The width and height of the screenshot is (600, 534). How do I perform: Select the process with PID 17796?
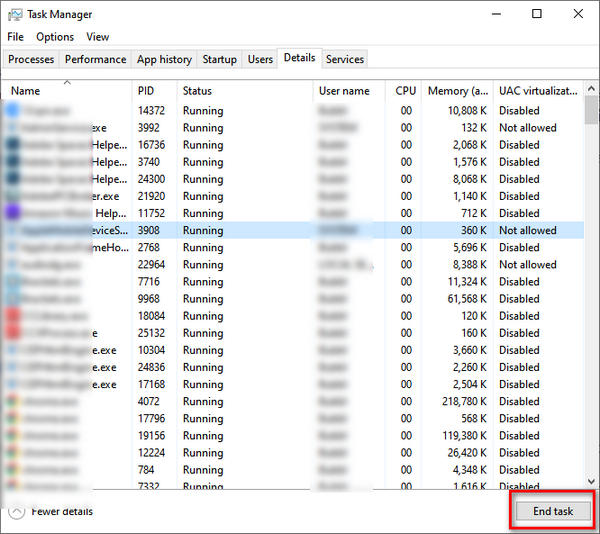click(293, 418)
